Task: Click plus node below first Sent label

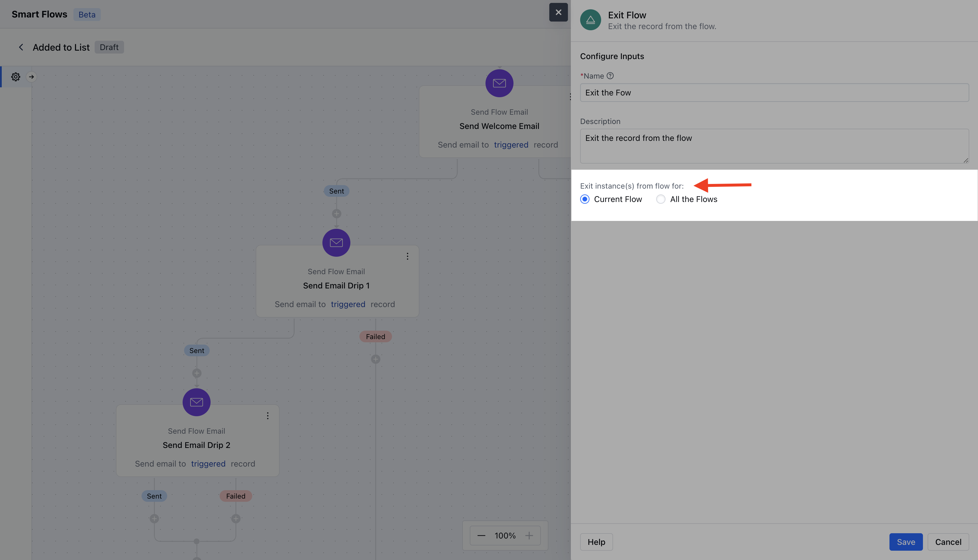Action: coord(336,213)
